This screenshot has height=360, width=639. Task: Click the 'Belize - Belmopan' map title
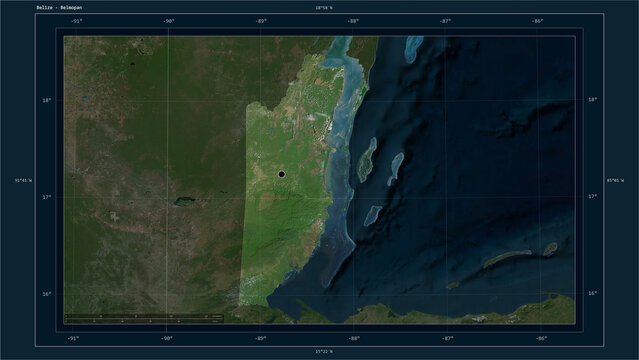[59, 8]
